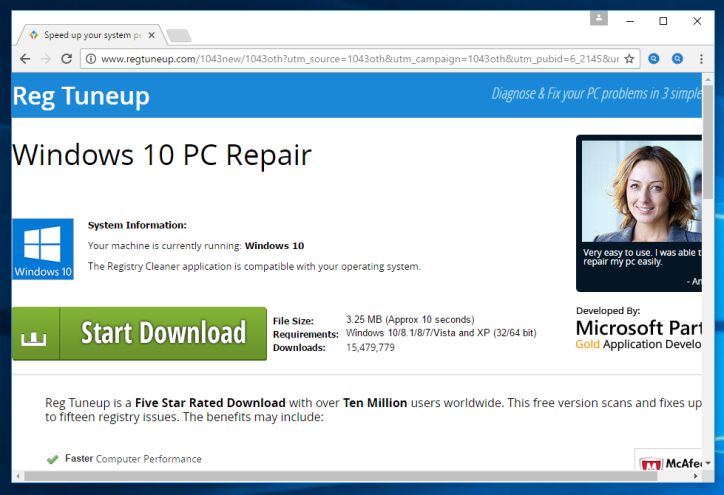Click 'Faster Computer Performance' list item

point(133,459)
